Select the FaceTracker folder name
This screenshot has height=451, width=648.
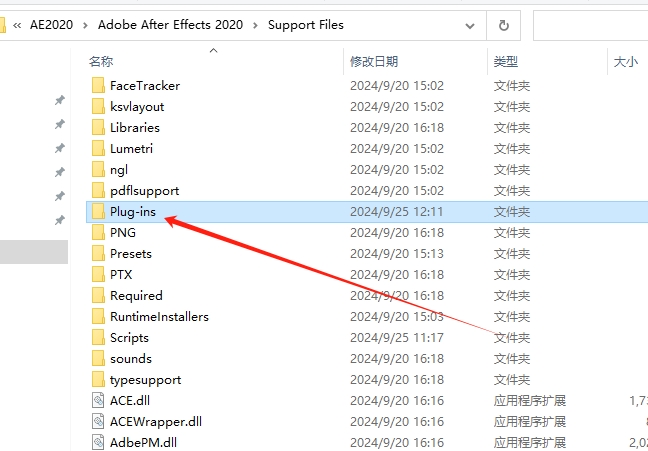point(145,86)
